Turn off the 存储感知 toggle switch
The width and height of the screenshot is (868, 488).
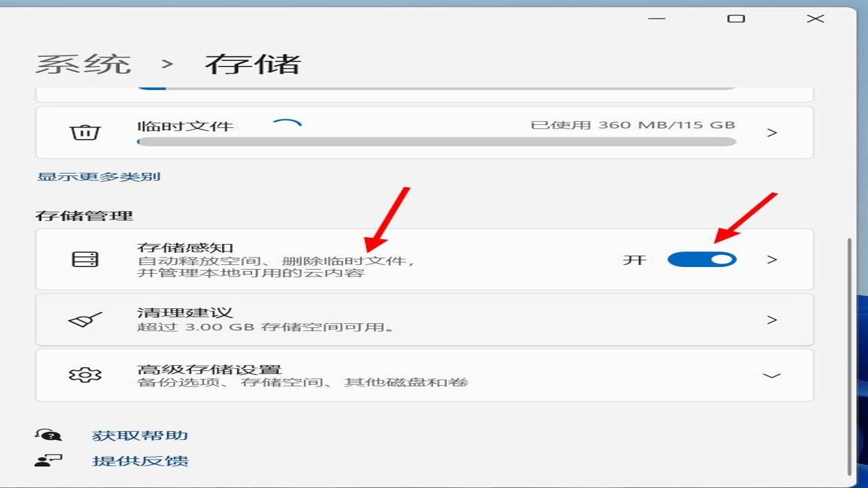pyautogui.click(x=702, y=259)
